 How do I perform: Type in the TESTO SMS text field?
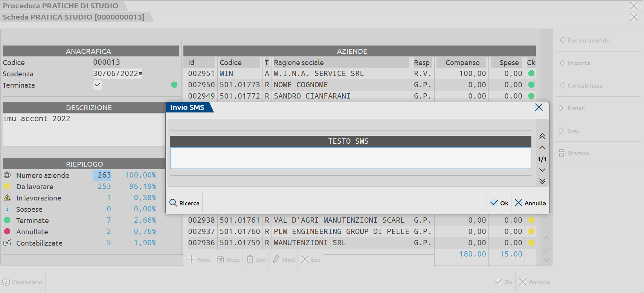(x=350, y=158)
